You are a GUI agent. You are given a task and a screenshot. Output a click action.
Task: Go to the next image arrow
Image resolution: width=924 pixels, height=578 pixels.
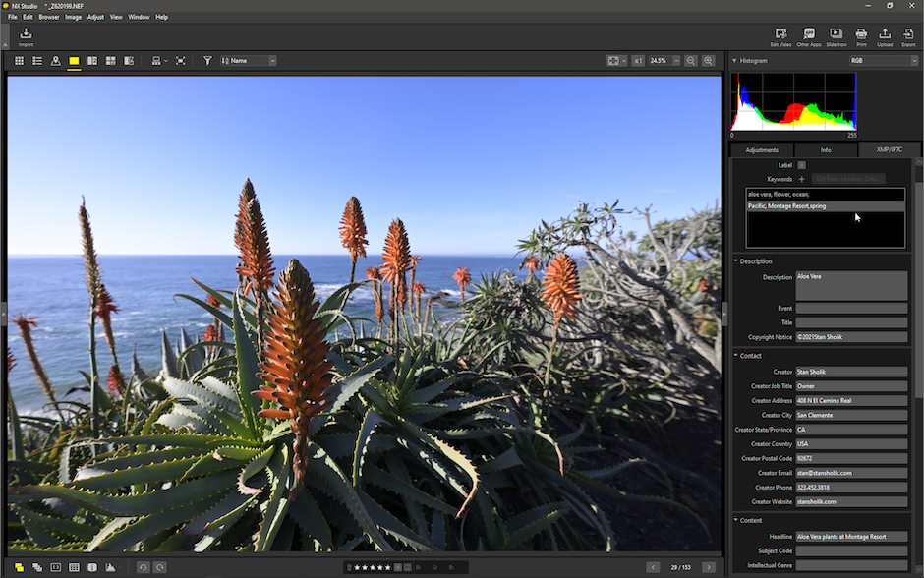pos(709,567)
